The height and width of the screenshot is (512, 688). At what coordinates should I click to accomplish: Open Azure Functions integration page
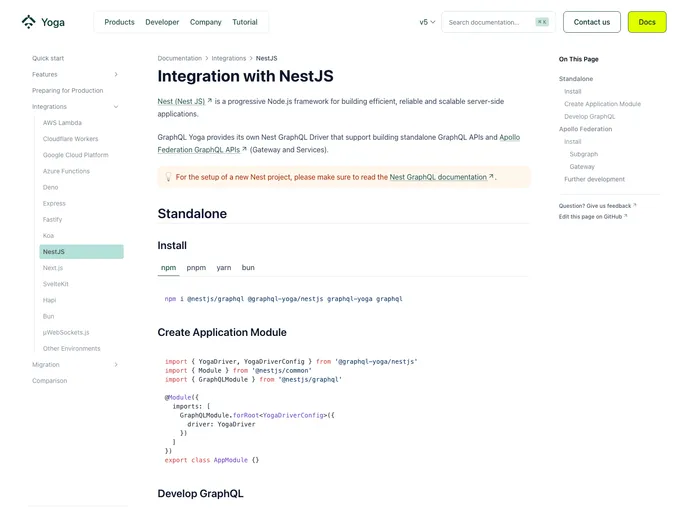tap(66, 171)
